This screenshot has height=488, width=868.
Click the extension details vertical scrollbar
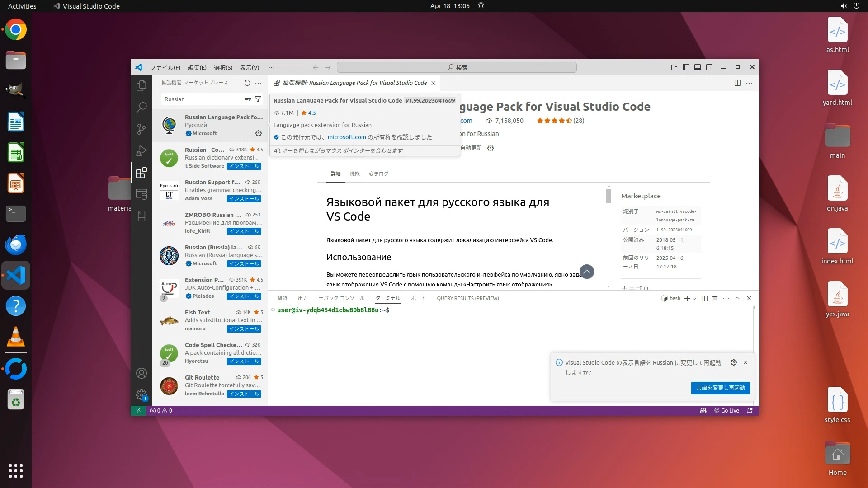(x=609, y=196)
